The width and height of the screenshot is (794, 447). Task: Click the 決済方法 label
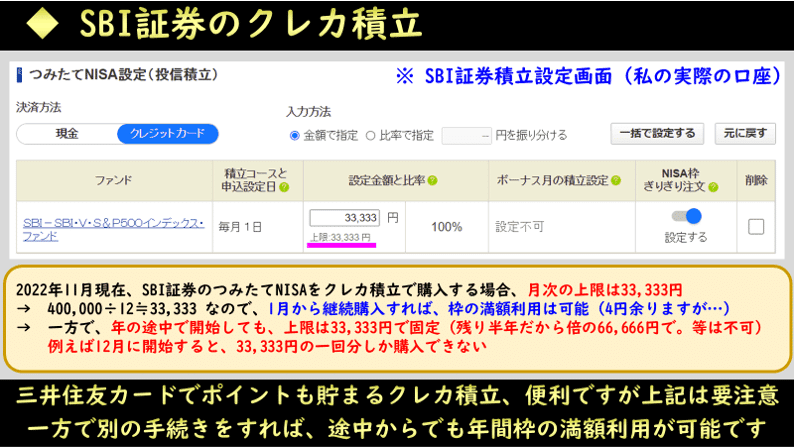pos(38,107)
